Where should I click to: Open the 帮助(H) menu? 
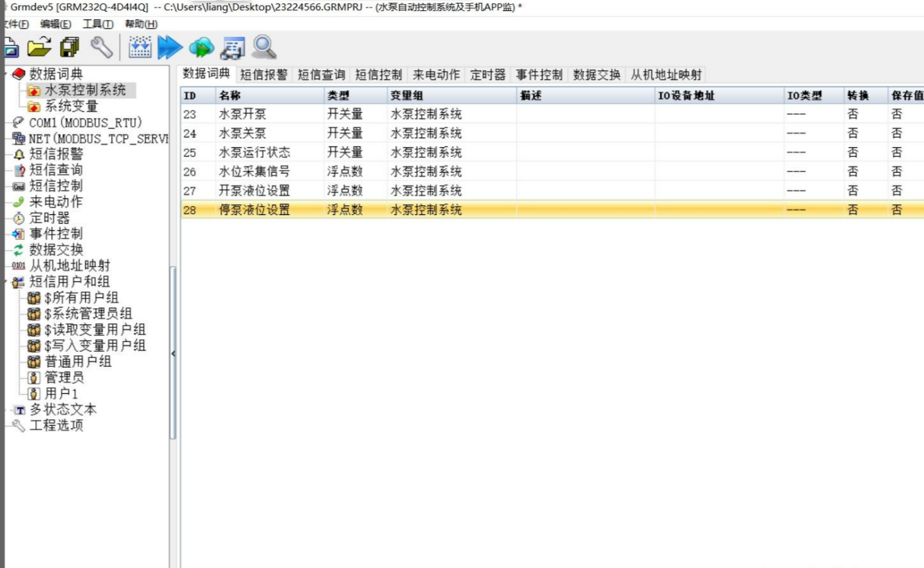pyautogui.click(x=141, y=24)
